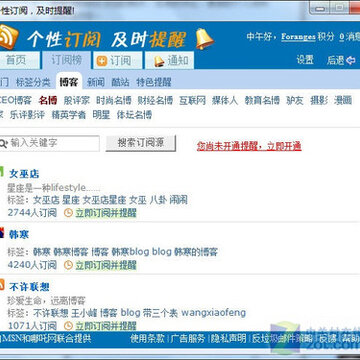Screen dimensions: 360x360
Task: Click the clock icon in 女巫店 entry
Action: [x=68, y=213]
